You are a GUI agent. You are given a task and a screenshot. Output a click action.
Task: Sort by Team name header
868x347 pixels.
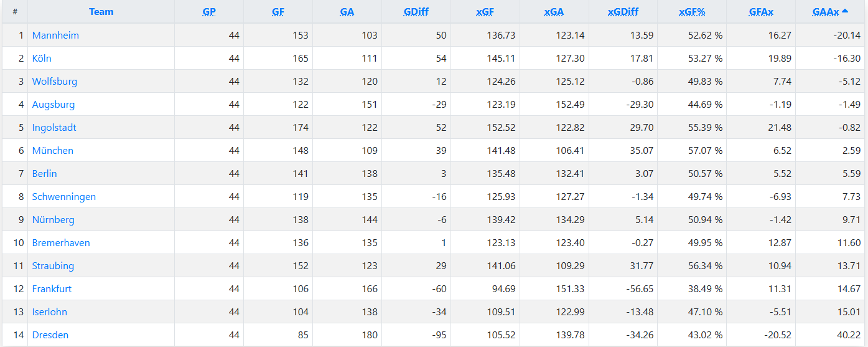(101, 12)
